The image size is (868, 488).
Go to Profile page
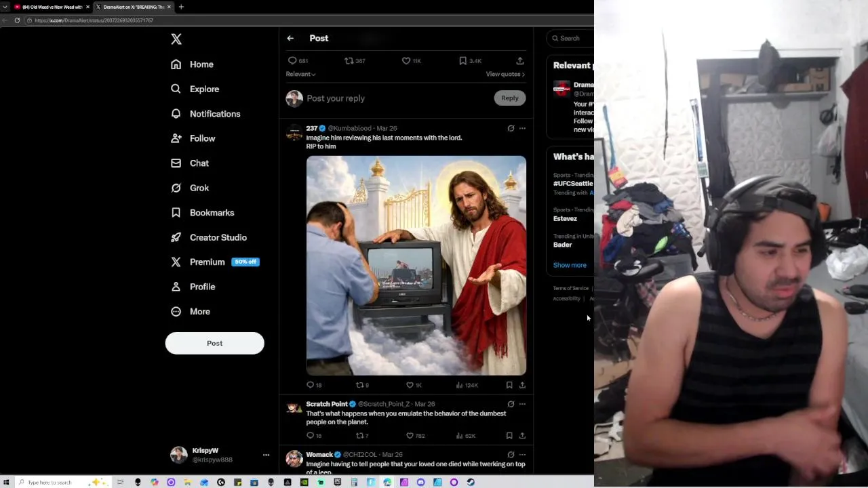[193, 287]
